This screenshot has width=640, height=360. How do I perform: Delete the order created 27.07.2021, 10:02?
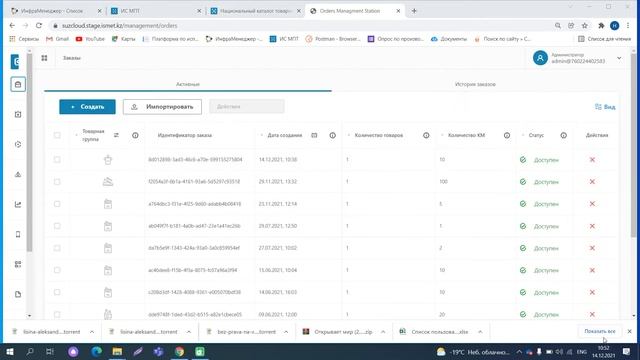(x=592, y=248)
